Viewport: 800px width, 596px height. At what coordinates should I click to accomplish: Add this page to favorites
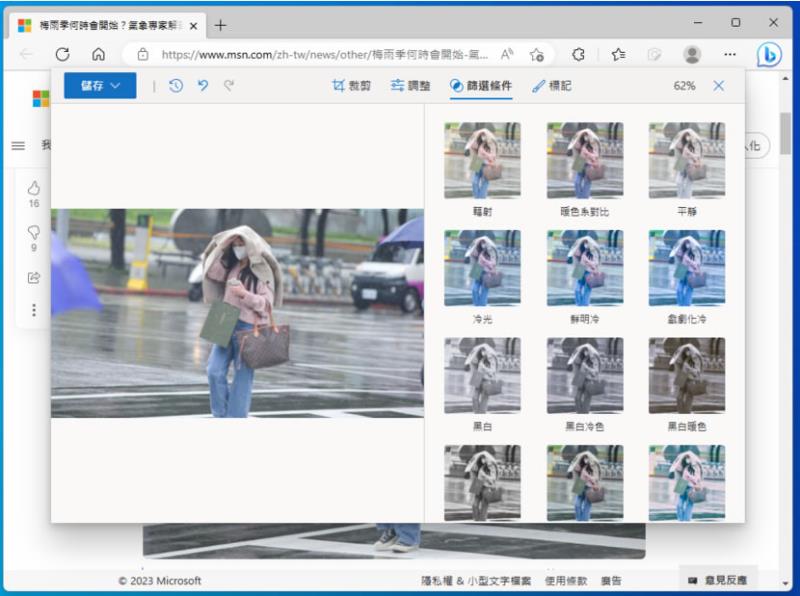tap(536, 55)
